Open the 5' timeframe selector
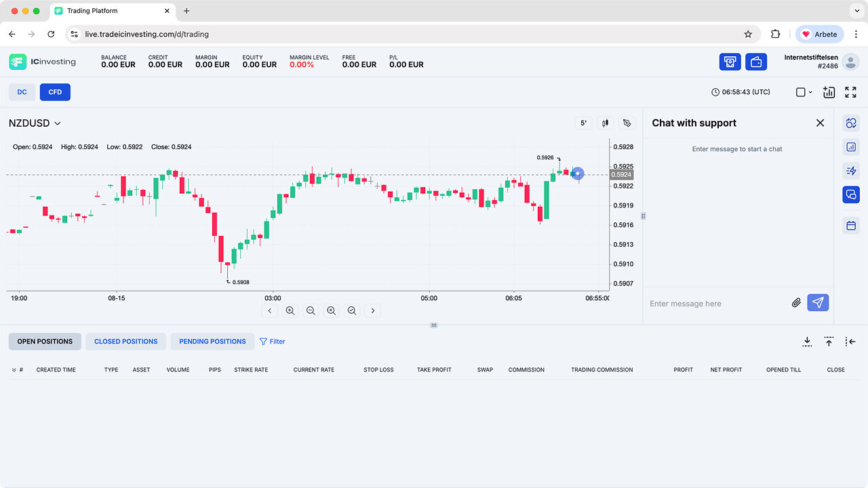 [x=583, y=123]
